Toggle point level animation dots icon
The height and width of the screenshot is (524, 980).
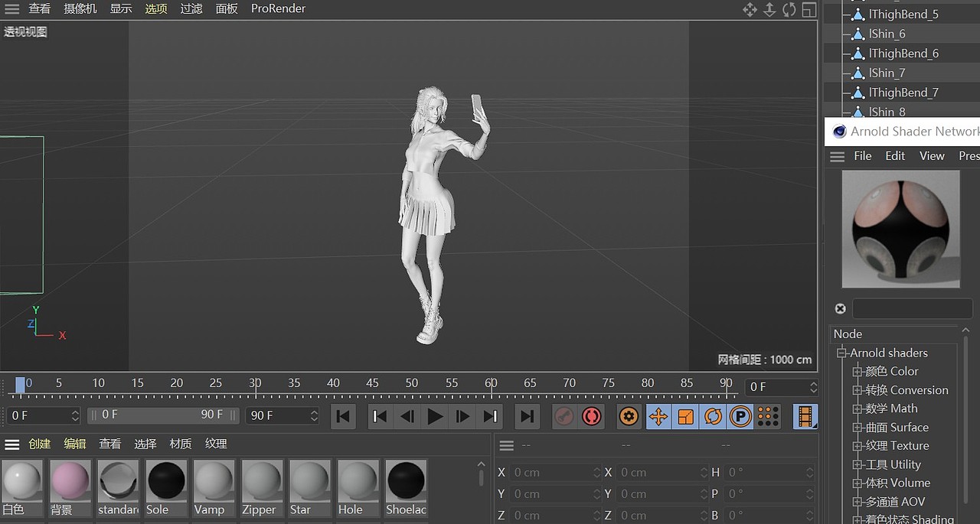(x=768, y=416)
